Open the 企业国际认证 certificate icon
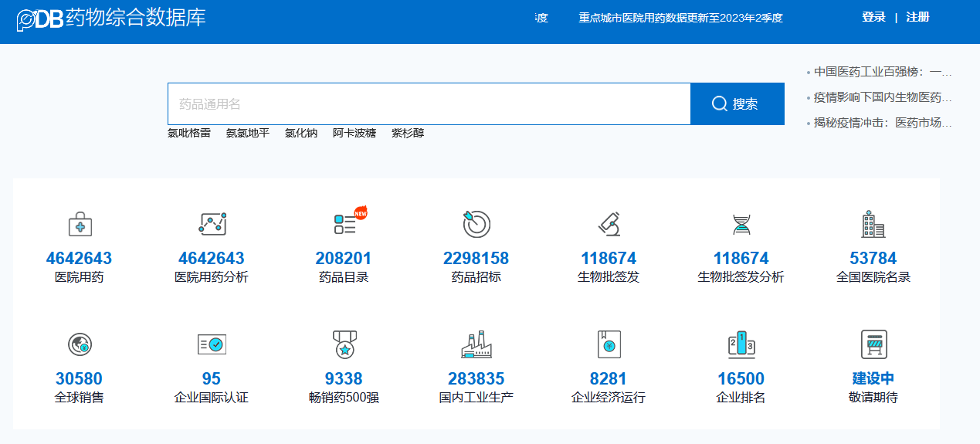Screen dimensions: 980x444 tap(212, 344)
